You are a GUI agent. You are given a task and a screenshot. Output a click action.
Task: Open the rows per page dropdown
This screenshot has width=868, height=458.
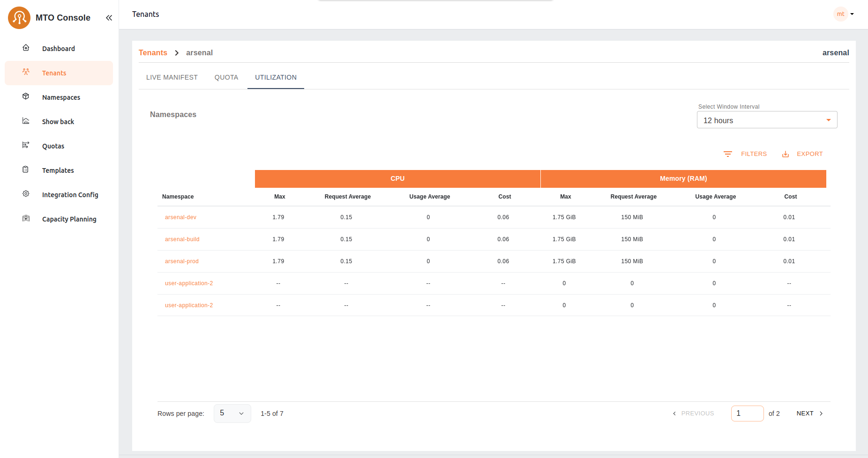[232, 414]
